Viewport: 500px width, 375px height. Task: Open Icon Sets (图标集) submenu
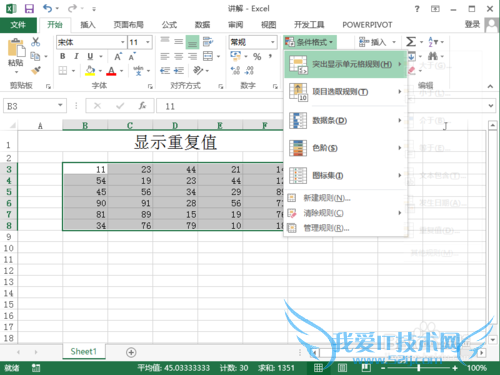[x=346, y=175]
